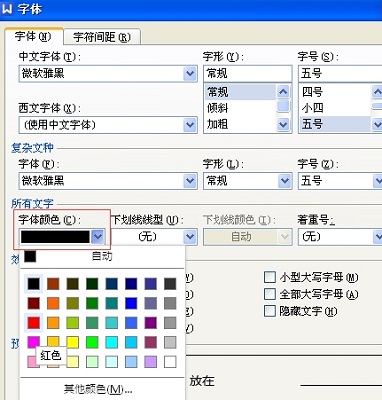
Task: Pick the light green swatch in bottom row
Action: pyautogui.click(x=92, y=362)
